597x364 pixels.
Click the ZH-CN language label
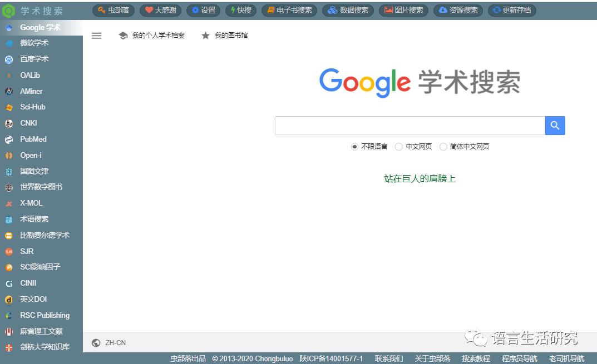115,343
